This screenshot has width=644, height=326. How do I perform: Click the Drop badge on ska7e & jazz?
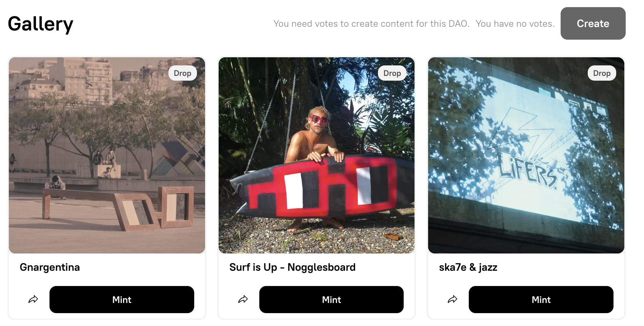602,73
